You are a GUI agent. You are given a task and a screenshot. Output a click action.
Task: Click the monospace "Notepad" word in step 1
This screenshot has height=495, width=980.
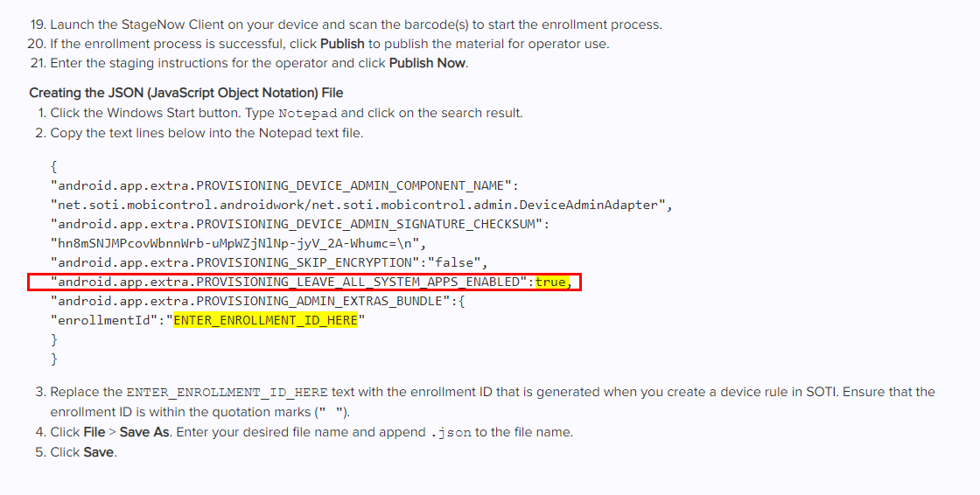click(x=307, y=113)
